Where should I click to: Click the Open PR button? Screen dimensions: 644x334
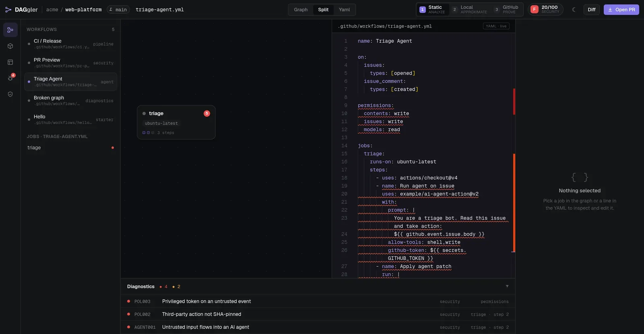(x=621, y=10)
